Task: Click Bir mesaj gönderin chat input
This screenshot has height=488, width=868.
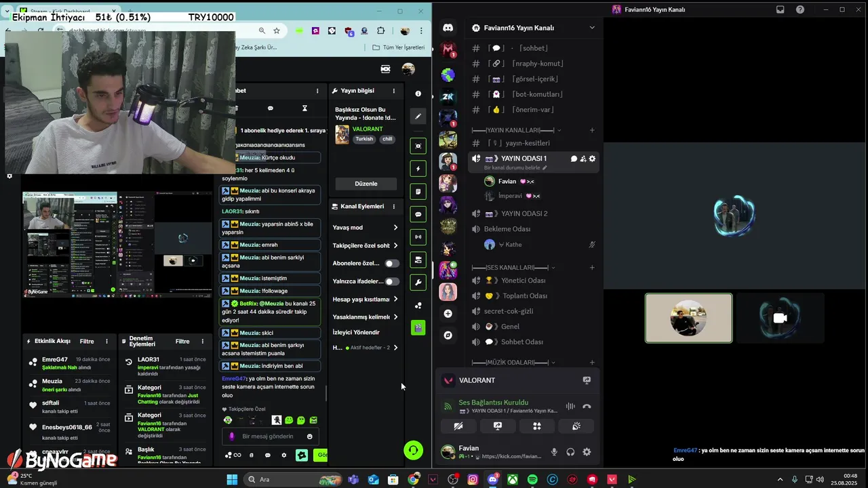Action: (x=270, y=436)
